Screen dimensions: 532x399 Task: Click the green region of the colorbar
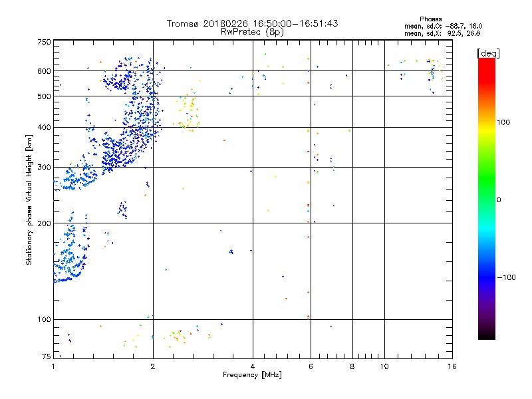[487, 180]
